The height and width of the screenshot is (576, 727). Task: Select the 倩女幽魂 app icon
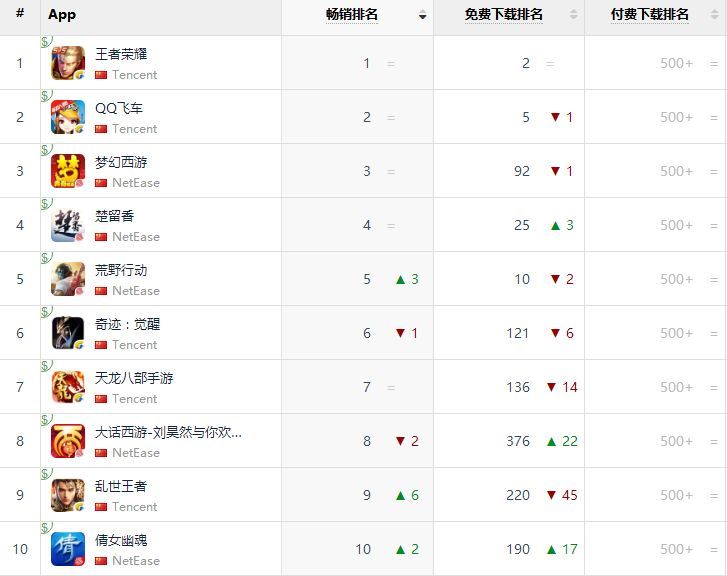68,549
